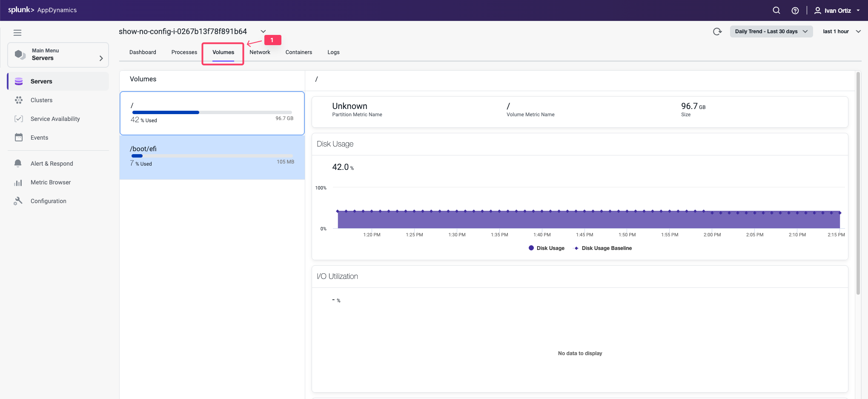Switch to the Containers tab
868x399 pixels.
pos(298,52)
